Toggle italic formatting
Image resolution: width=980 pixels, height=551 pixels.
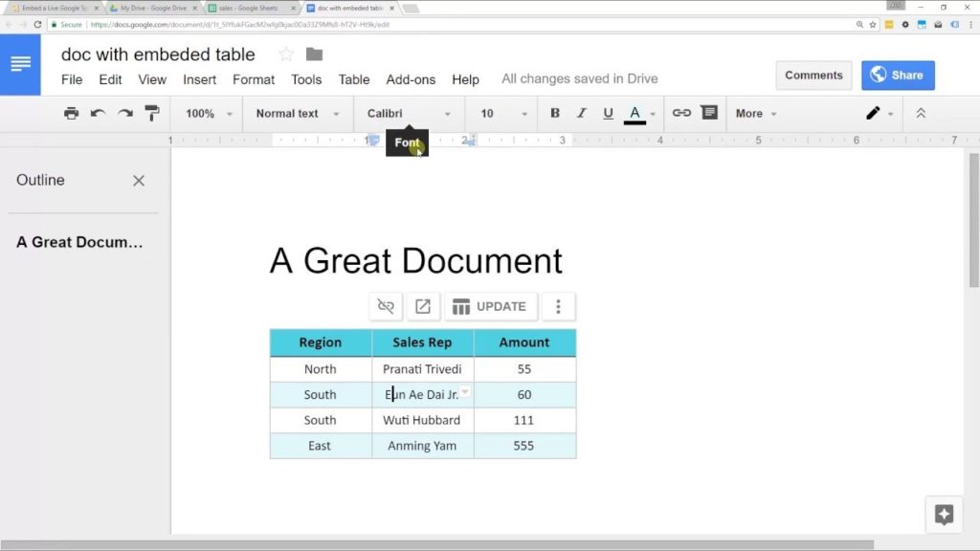581,113
